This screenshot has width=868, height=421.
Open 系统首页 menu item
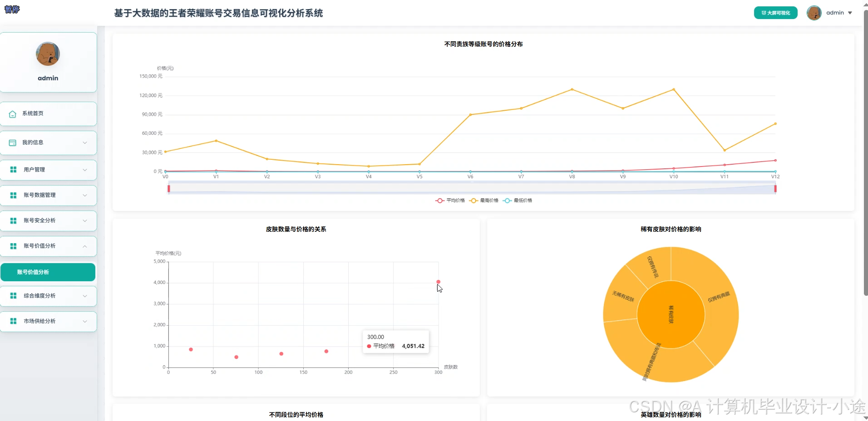click(x=48, y=114)
